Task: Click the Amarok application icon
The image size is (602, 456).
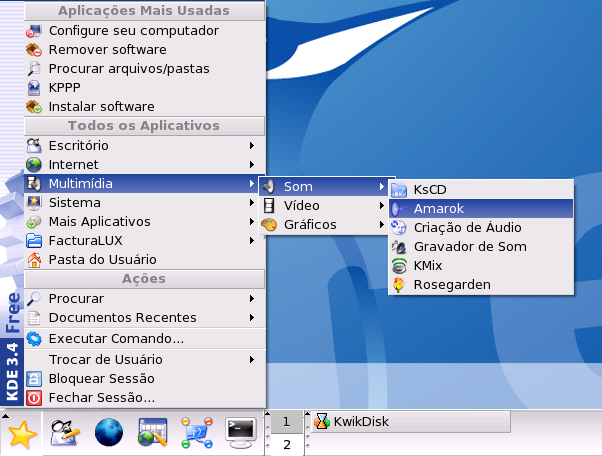Action: [x=399, y=209]
